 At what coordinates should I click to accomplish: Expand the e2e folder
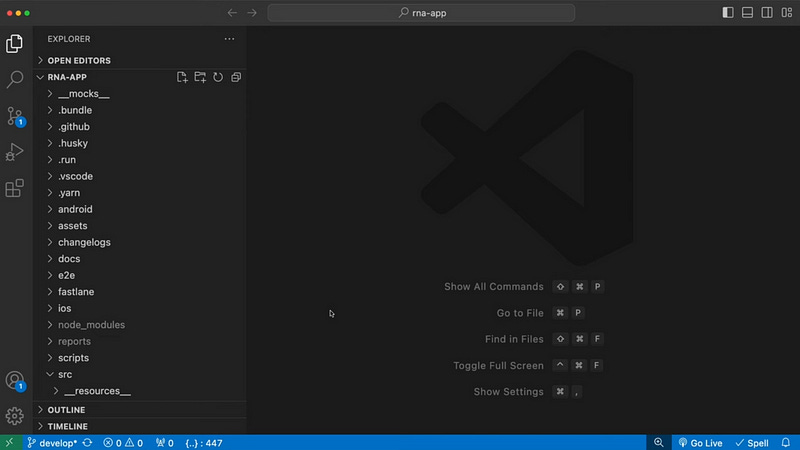coord(140,275)
